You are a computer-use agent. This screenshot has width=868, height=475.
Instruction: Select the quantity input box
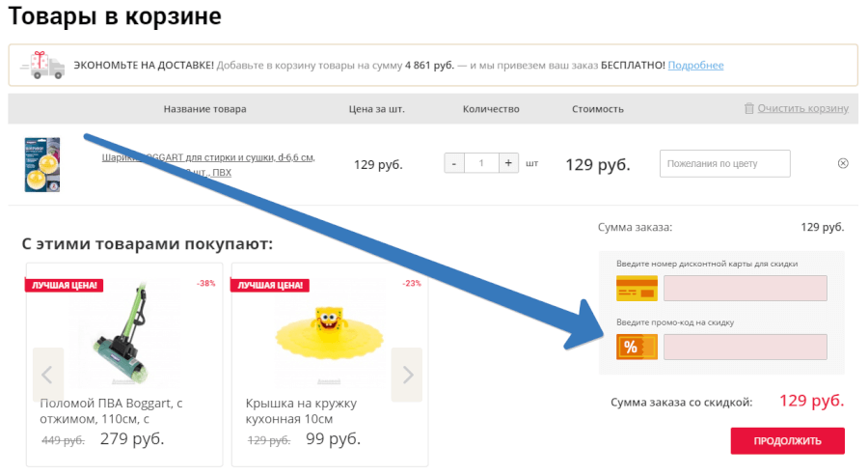coord(481,163)
